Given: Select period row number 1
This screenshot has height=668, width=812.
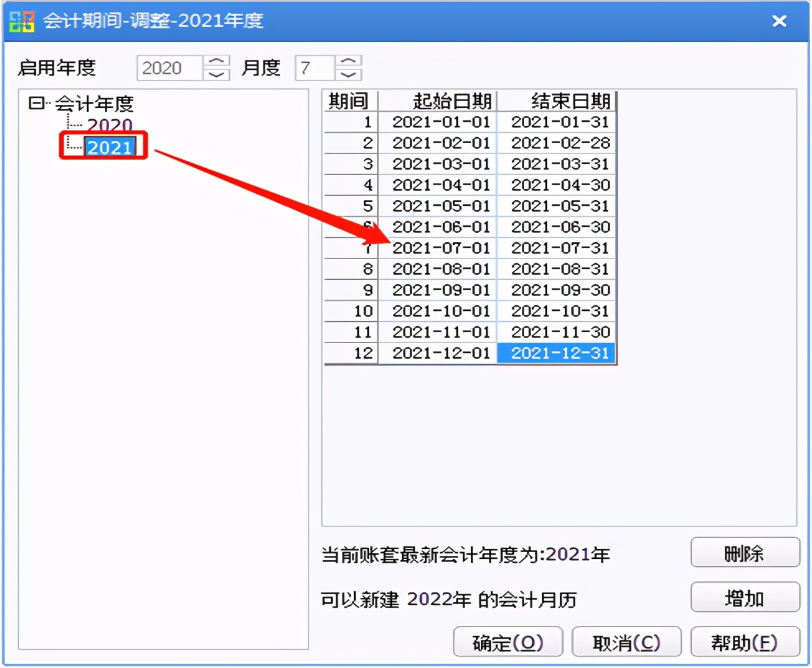Looking at the screenshot, I should (x=351, y=122).
